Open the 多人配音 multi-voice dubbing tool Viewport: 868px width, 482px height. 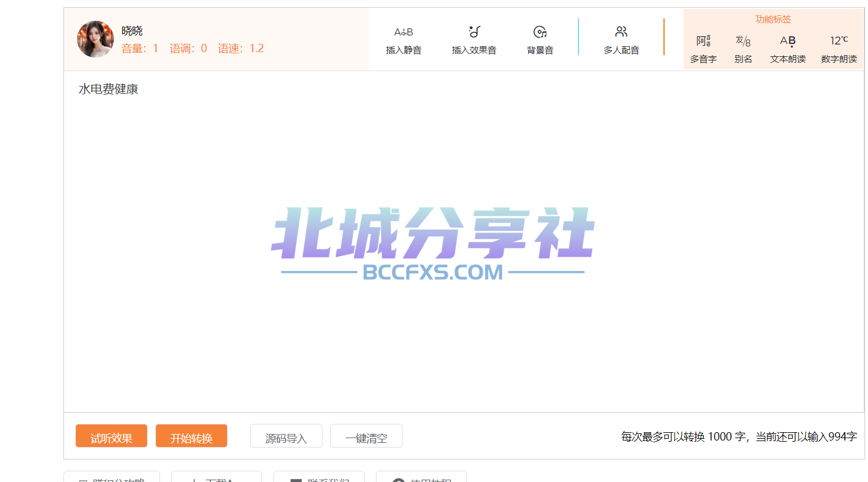point(621,40)
